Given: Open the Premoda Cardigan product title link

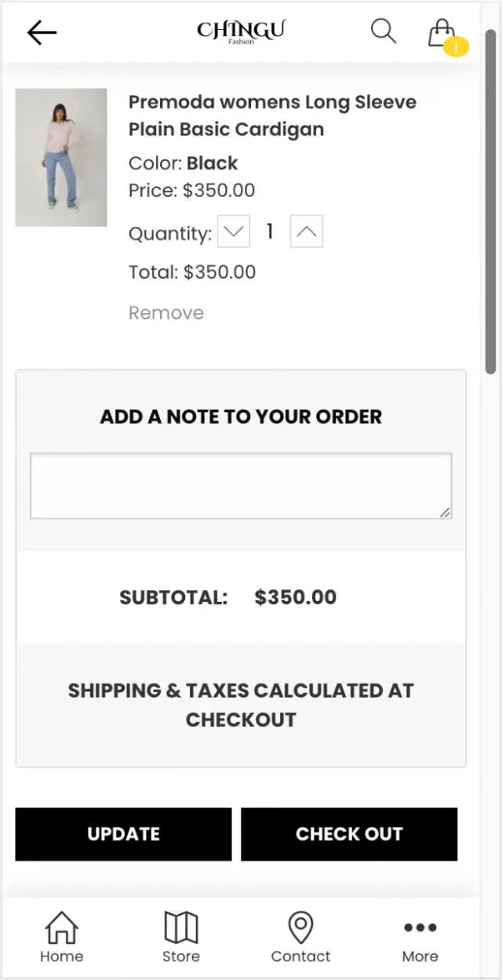Looking at the screenshot, I should click(272, 115).
